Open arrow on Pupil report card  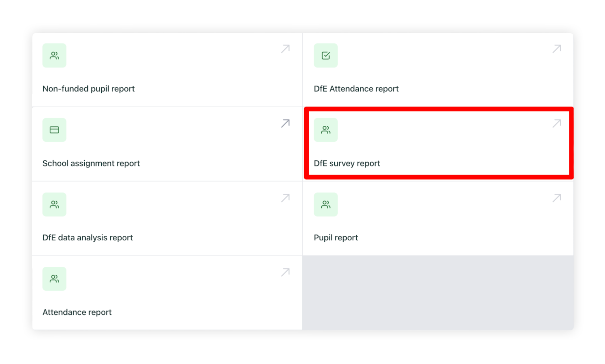[557, 198]
